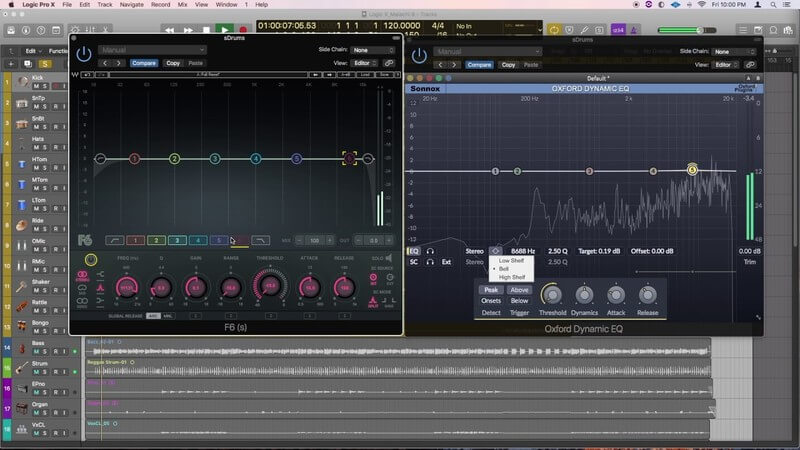Click Copy in the Oxford plugin header
The width and height of the screenshot is (800, 450).
[x=508, y=65]
